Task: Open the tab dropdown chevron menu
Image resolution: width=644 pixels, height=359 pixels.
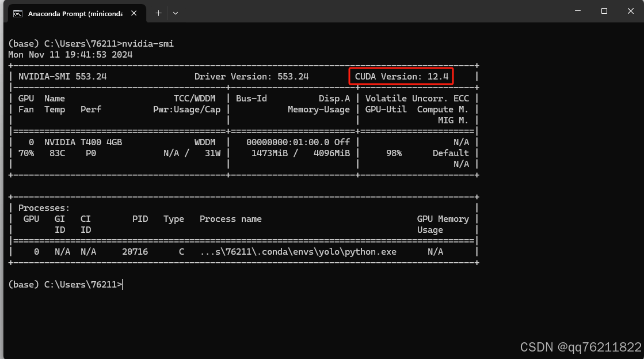Action: (175, 13)
